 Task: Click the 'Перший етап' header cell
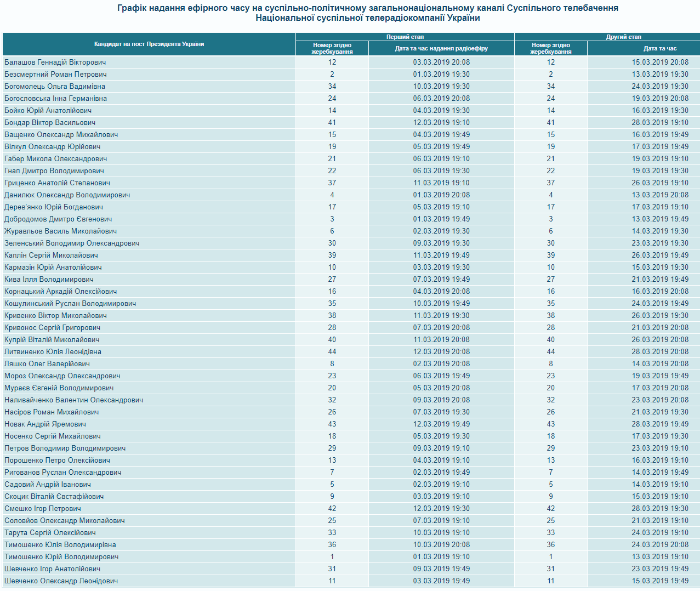[405, 37]
